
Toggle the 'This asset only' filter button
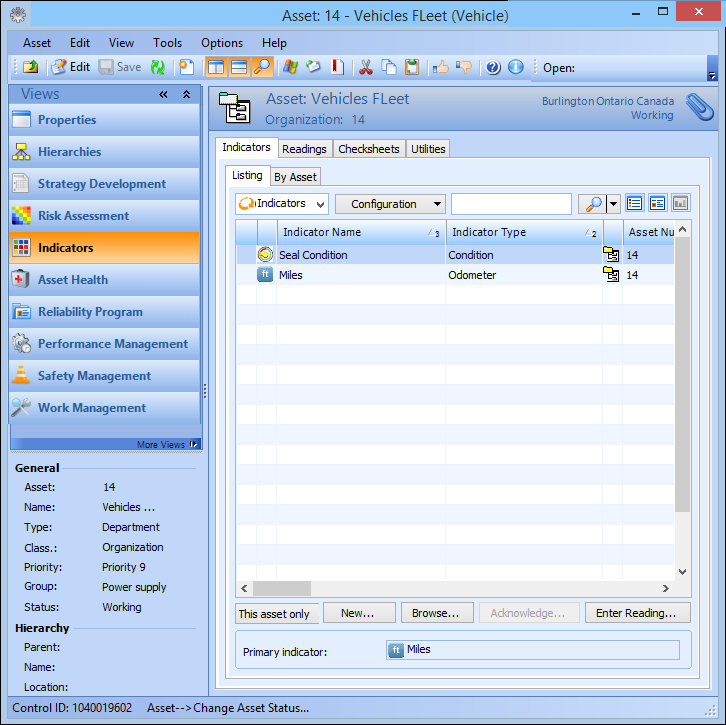click(273, 613)
